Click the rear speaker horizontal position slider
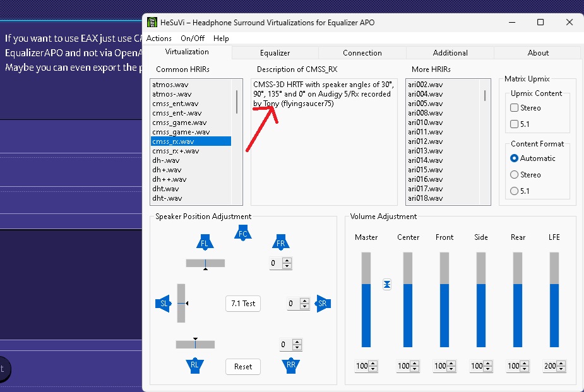Viewport: 584px width, 392px height. 195,344
